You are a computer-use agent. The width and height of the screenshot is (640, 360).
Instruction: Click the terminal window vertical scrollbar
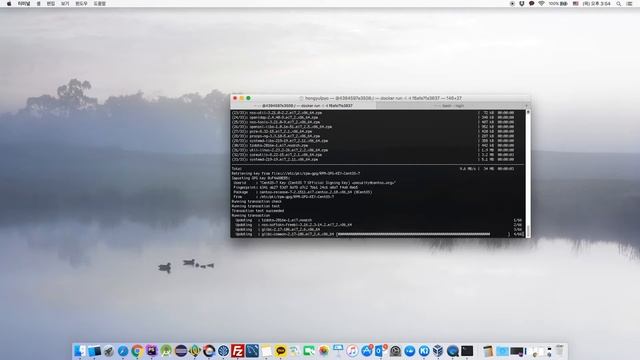point(528,173)
